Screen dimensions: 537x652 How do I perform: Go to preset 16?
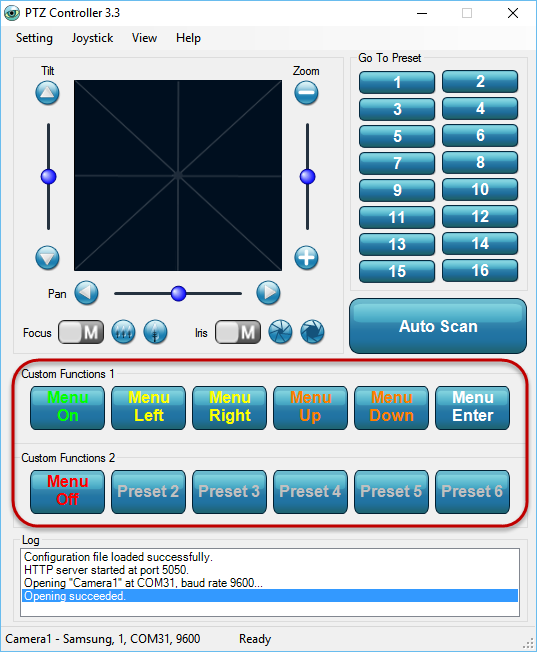pyautogui.click(x=480, y=270)
